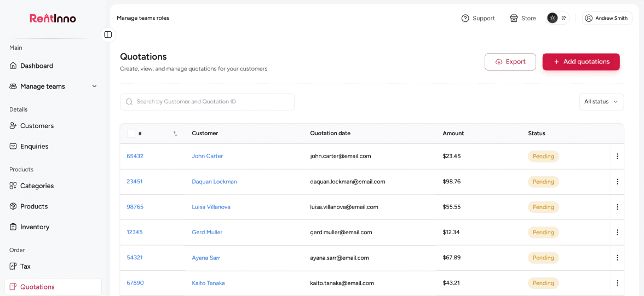
Task: Open quotation 65432 link
Action: pyautogui.click(x=135, y=156)
